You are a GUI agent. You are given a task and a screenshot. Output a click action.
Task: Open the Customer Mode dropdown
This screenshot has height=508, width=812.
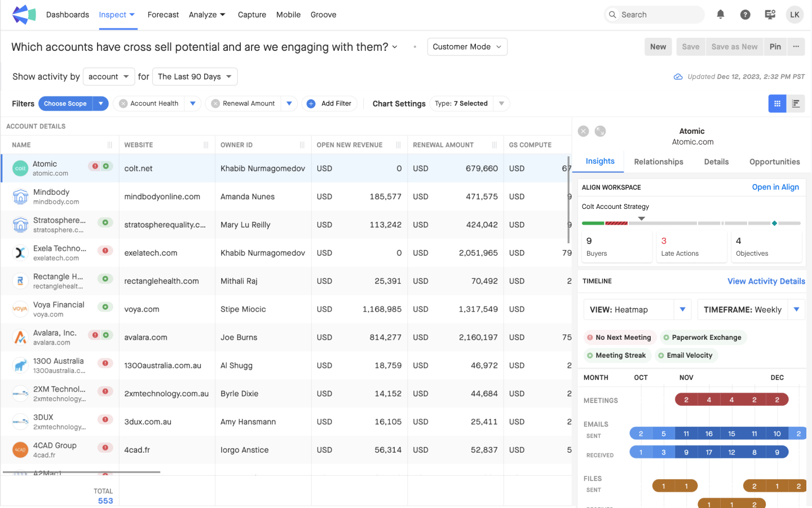[x=467, y=47]
